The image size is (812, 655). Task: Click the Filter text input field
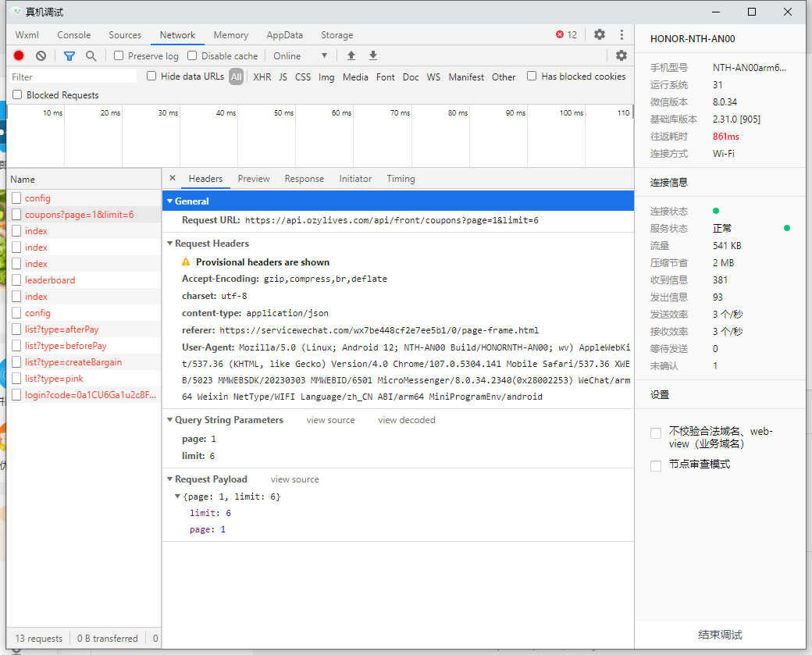73,77
